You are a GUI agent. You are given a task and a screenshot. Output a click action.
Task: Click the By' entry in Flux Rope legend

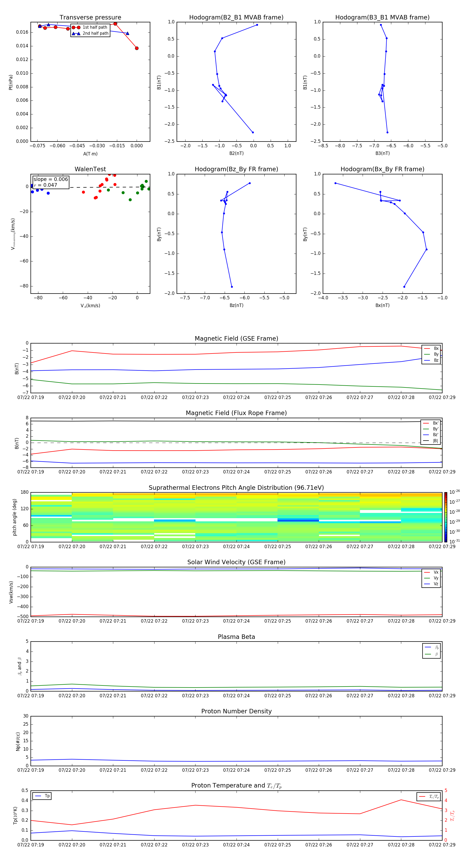coord(431,429)
